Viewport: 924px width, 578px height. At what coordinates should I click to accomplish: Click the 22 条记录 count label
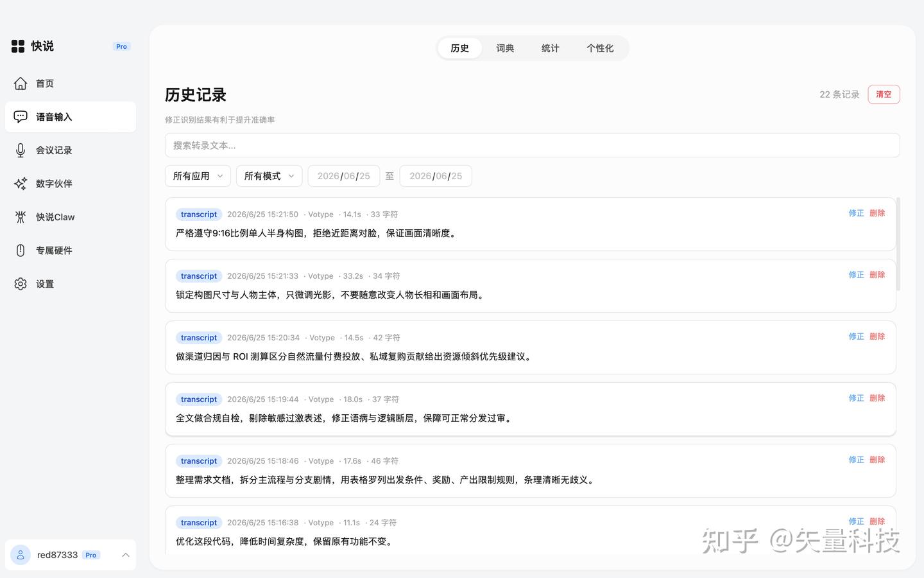click(839, 94)
